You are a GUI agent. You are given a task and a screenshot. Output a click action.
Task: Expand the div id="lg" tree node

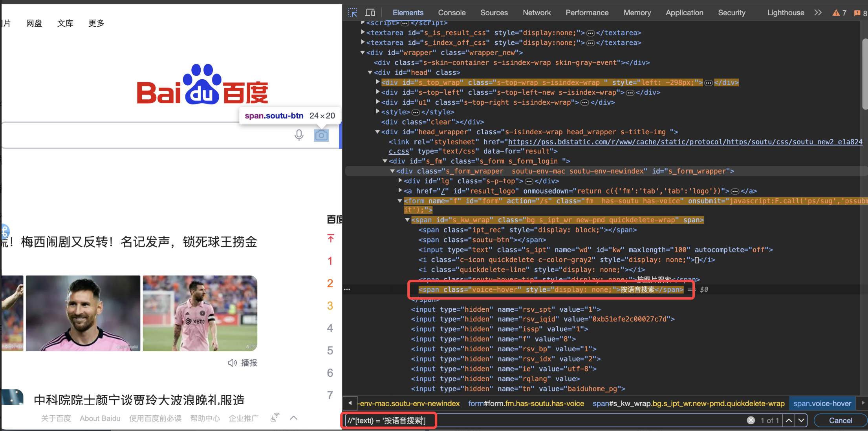point(400,181)
